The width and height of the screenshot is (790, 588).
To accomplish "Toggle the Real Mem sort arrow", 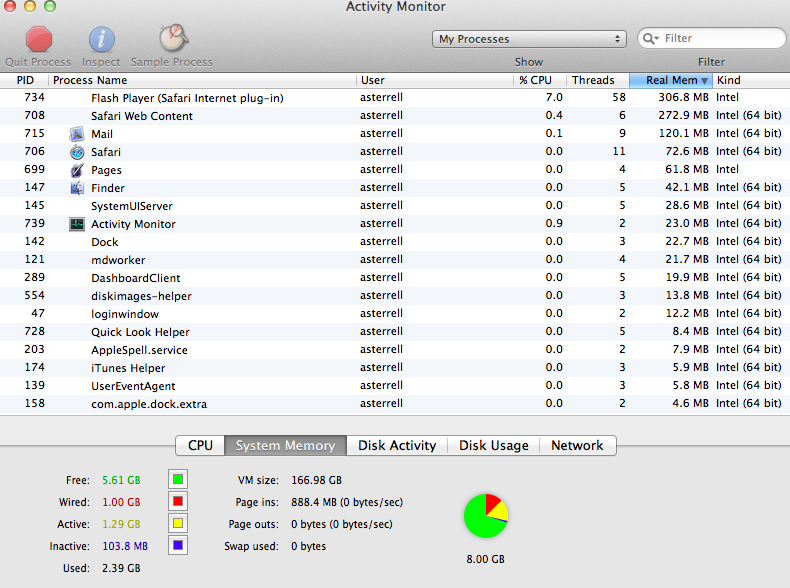I will tap(704, 81).
